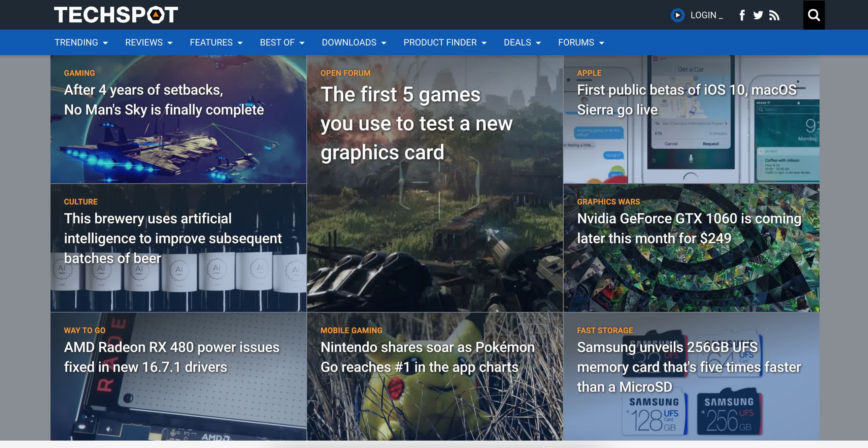Open the REVIEWS menu
Viewport: 868px width, 448px height.
(x=148, y=42)
